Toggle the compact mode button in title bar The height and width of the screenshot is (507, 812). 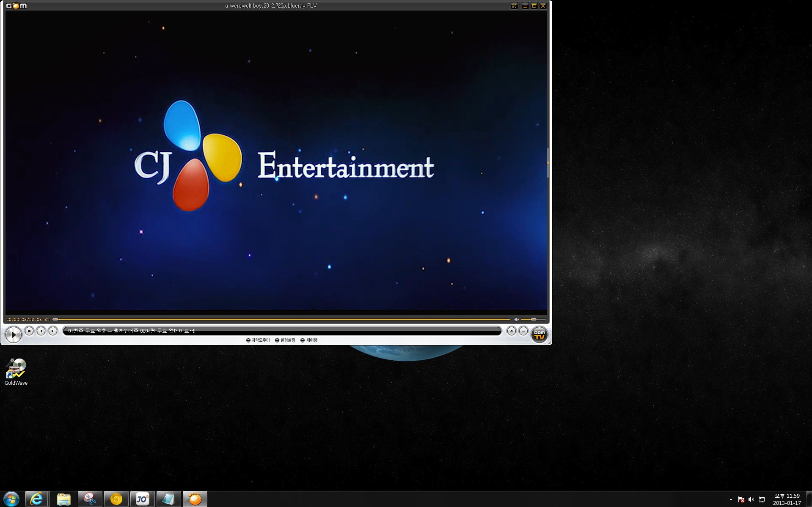click(514, 5)
